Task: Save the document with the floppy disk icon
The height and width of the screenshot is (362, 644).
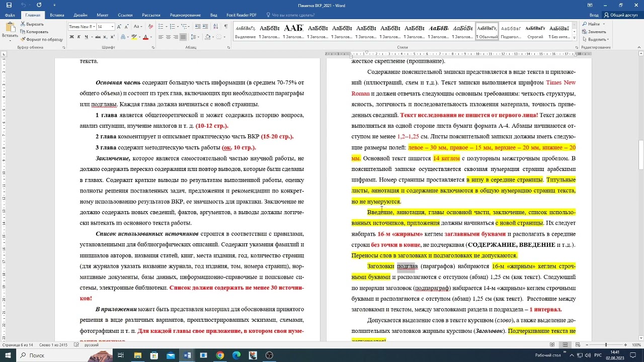Action: pyautogui.click(x=9, y=5)
